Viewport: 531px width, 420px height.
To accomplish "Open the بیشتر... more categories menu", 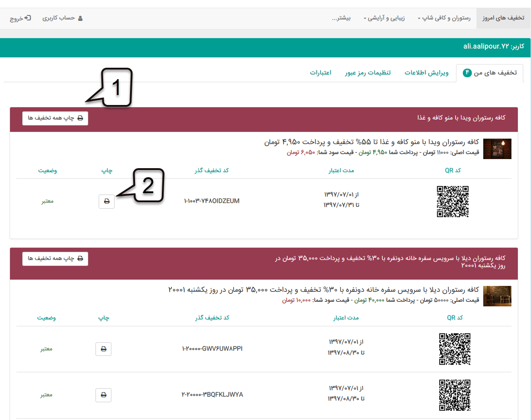I will pyautogui.click(x=341, y=19).
